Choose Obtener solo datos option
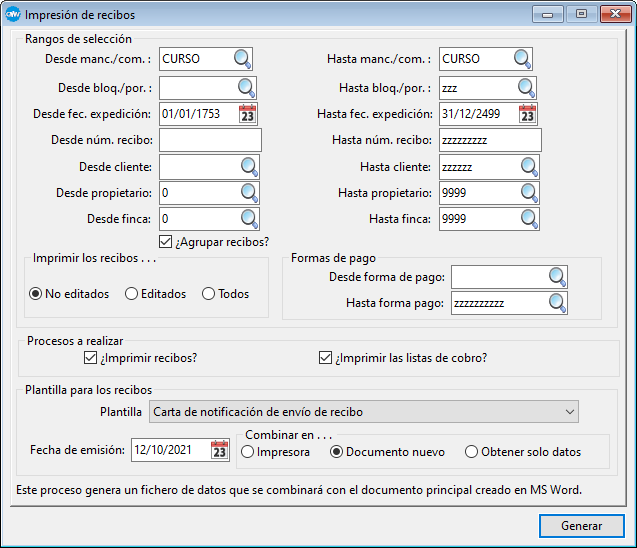Image resolution: width=637 pixels, height=548 pixels. point(471,452)
